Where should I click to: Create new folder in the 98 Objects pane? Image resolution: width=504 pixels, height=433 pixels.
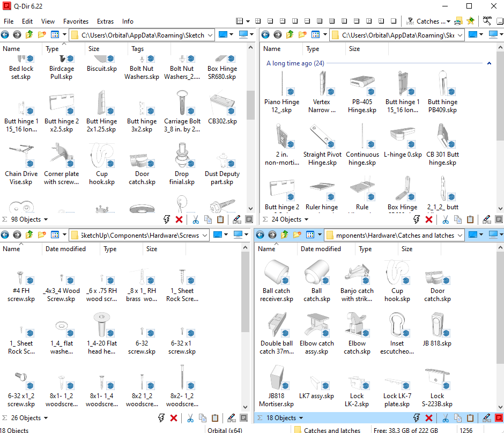point(42,34)
